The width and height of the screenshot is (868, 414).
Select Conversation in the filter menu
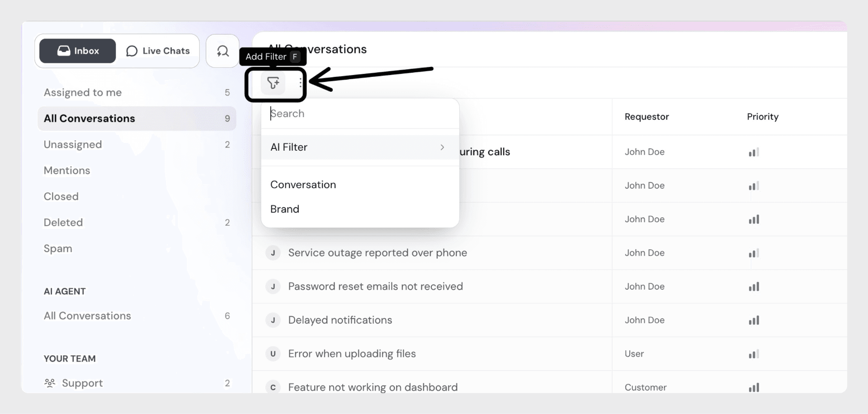pyautogui.click(x=303, y=185)
